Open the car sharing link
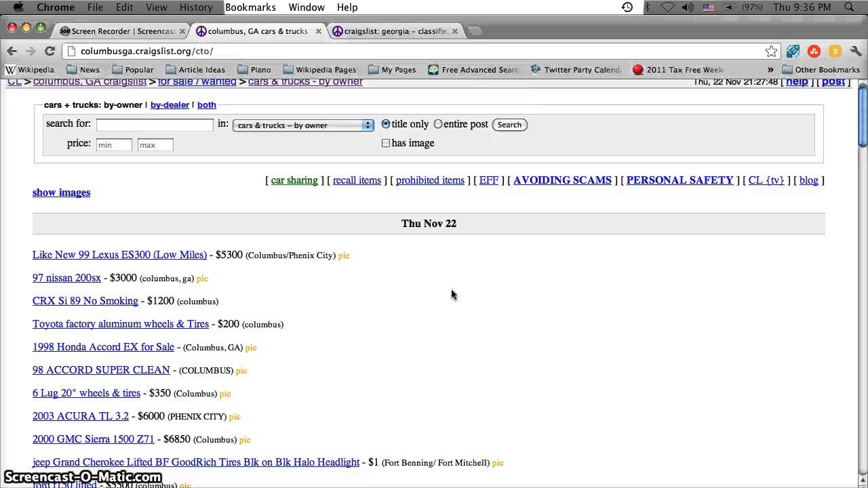Viewport: 868px width, 488px height. coord(294,180)
